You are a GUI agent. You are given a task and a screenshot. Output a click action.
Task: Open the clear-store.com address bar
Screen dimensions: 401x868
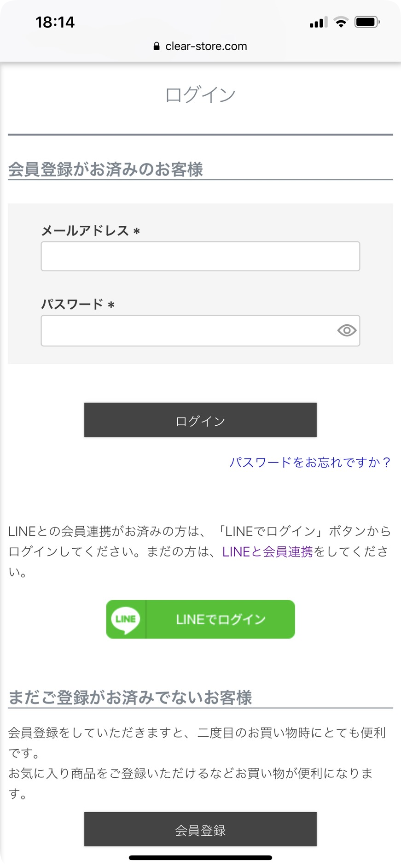coord(205,46)
